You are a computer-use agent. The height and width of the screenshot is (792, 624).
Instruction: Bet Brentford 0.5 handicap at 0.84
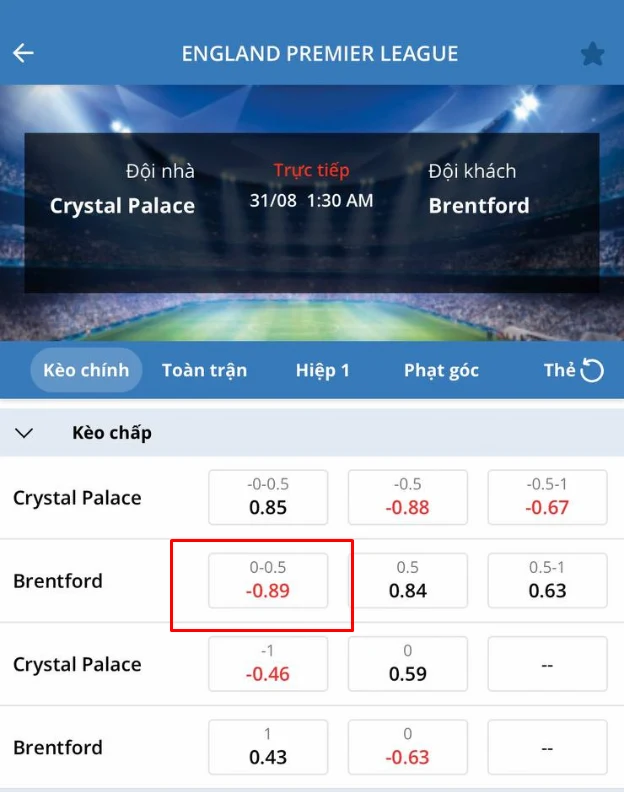[407, 580]
